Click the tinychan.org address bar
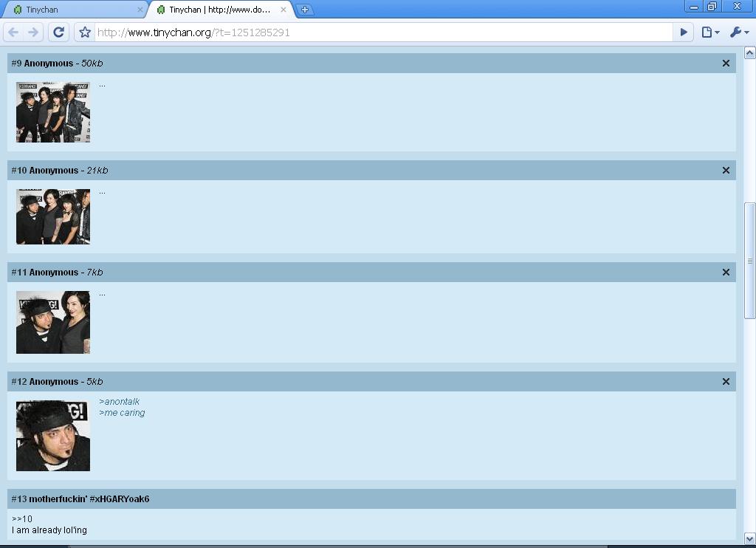The width and height of the screenshot is (756, 548). pyautogui.click(x=384, y=32)
